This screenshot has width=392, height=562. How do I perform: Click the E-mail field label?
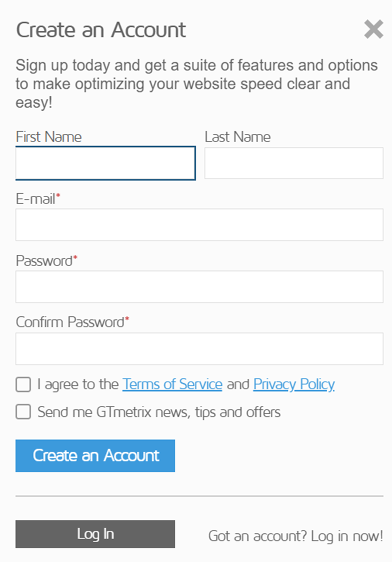point(36,199)
